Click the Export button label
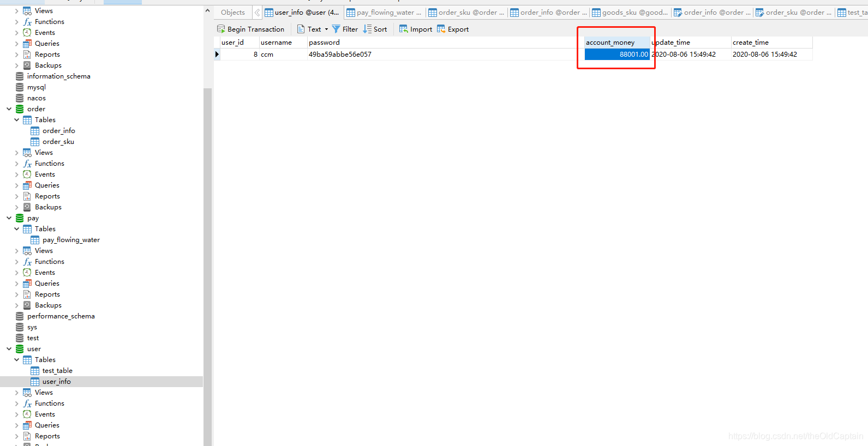Image resolution: width=868 pixels, height=446 pixels. pyautogui.click(x=458, y=29)
